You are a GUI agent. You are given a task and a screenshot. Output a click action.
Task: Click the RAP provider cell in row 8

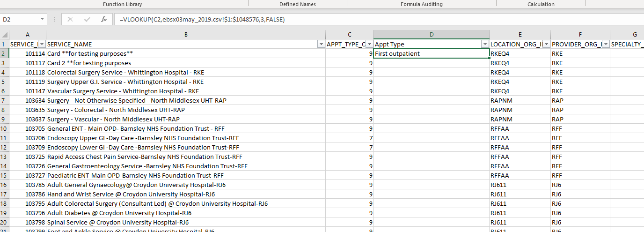coord(580,110)
